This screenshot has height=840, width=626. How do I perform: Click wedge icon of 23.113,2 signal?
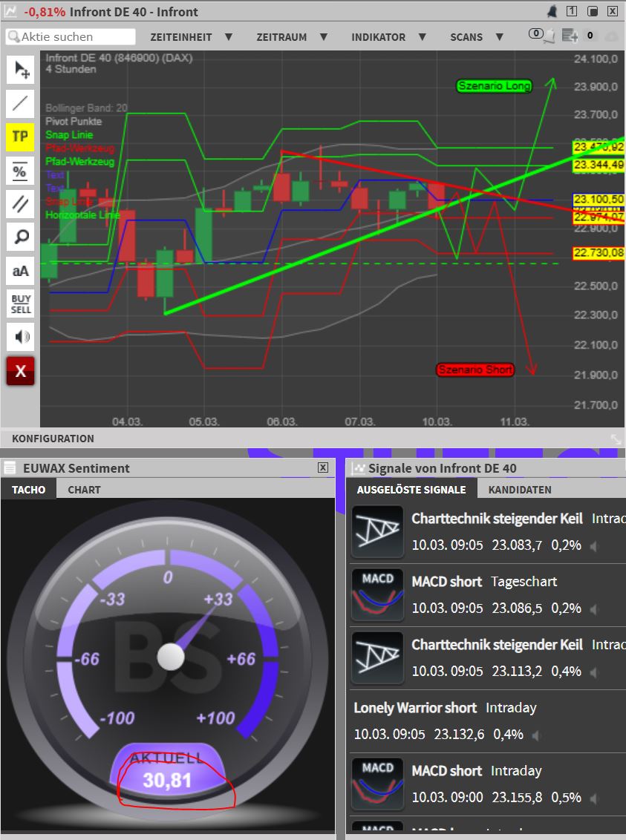377,658
